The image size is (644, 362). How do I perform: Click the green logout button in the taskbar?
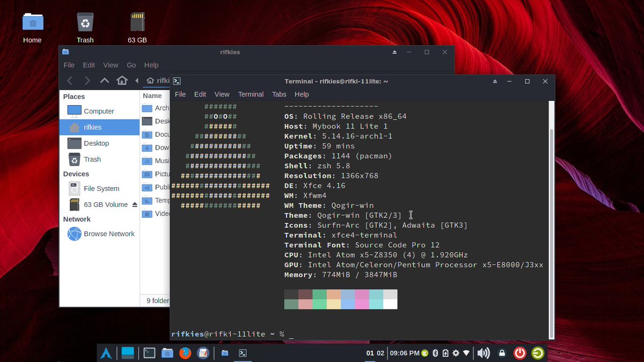[537, 353]
